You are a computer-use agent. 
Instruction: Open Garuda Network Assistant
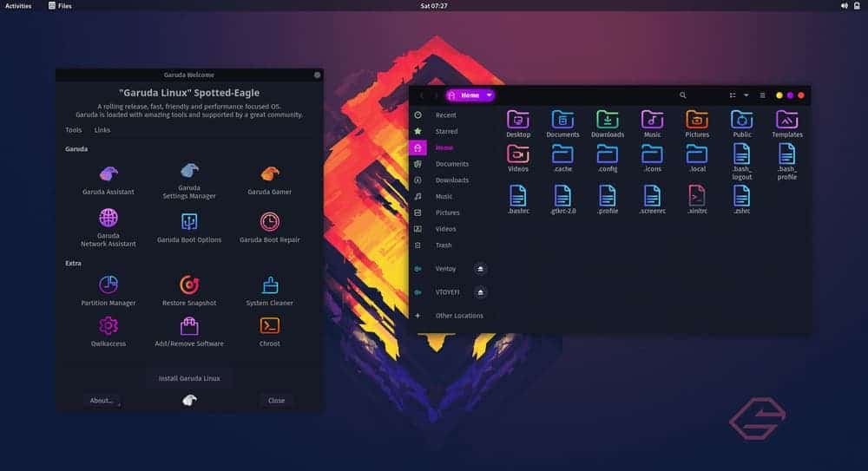pos(108,227)
